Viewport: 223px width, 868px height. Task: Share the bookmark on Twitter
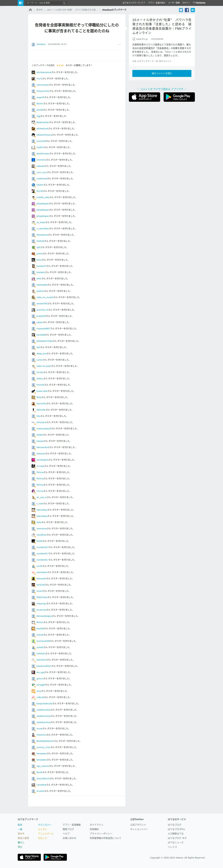click(x=181, y=10)
